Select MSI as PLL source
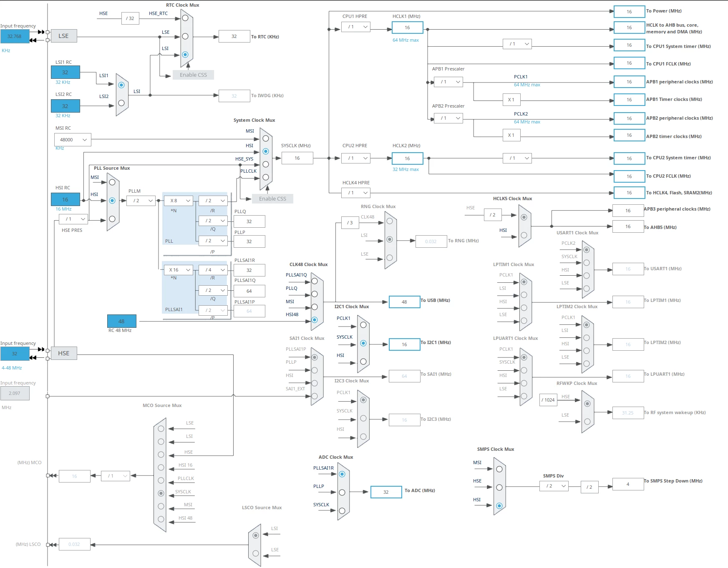The image size is (728, 568). pyautogui.click(x=112, y=182)
